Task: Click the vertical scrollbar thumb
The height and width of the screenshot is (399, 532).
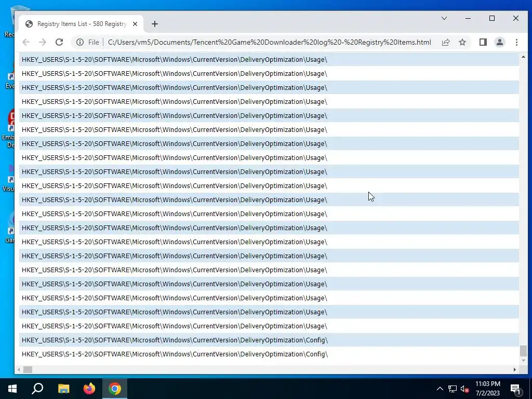Action: 523,351
